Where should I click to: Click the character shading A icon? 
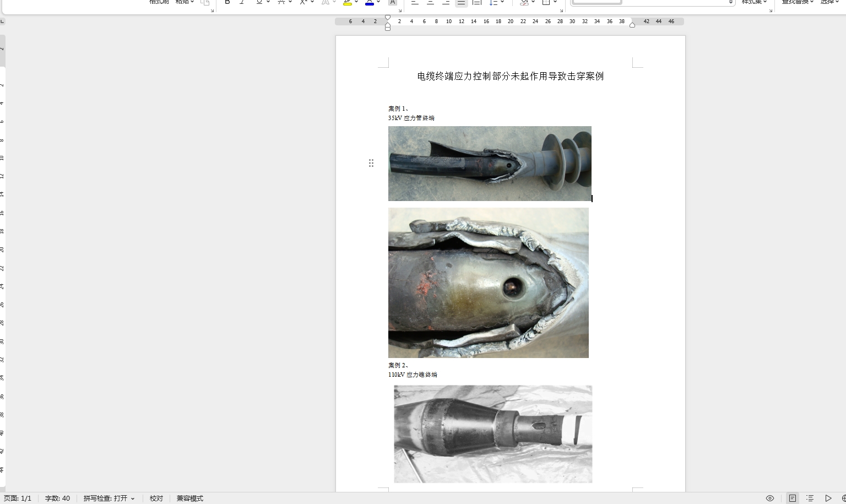pyautogui.click(x=392, y=3)
